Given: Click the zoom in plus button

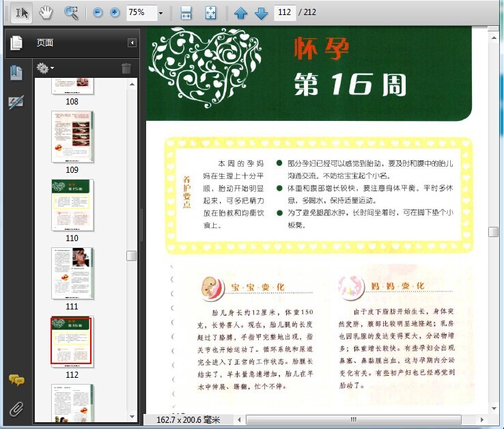Looking at the screenshot, I should tap(115, 12).
